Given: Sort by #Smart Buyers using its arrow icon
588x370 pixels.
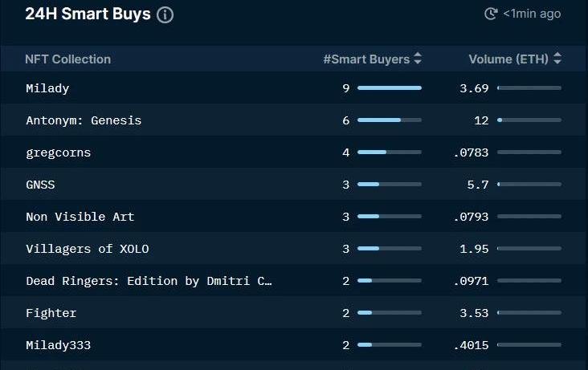Looking at the screenshot, I should [418, 59].
